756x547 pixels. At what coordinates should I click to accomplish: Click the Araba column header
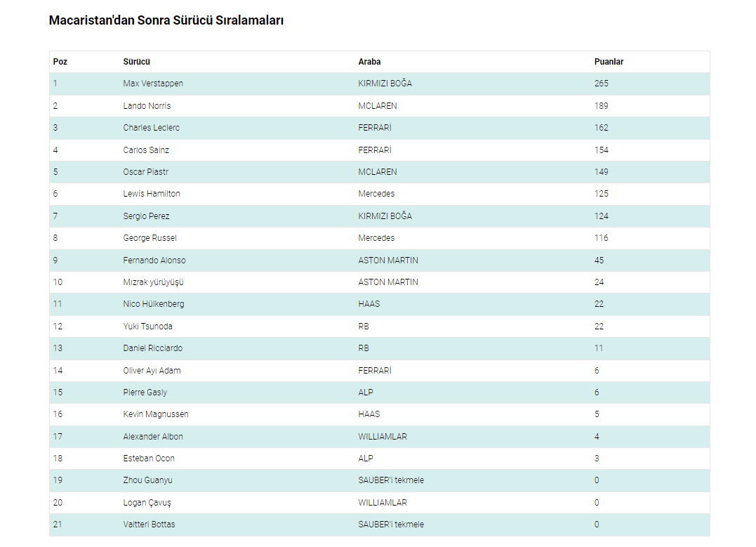[369, 62]
